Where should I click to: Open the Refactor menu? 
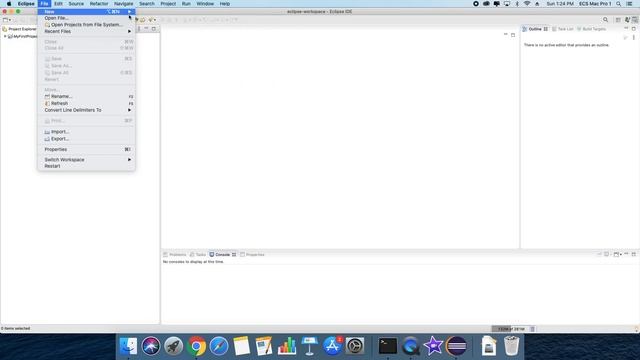point(99,4)
